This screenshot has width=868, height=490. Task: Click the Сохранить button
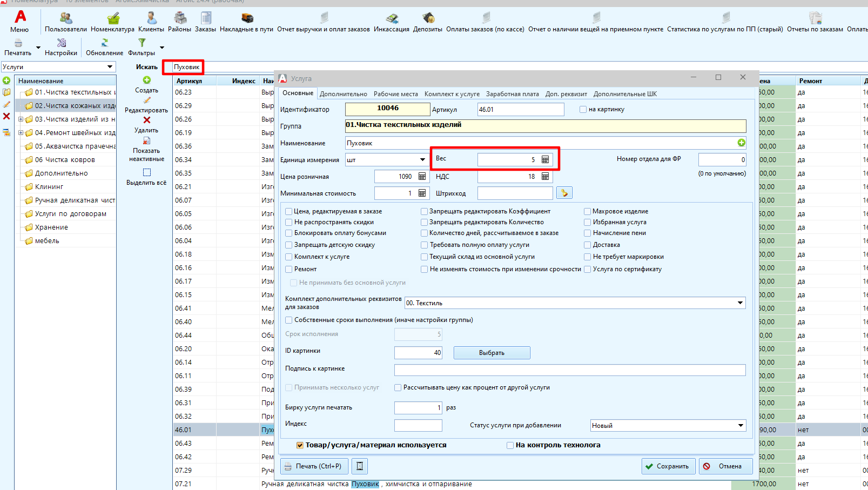pos(667,466)
